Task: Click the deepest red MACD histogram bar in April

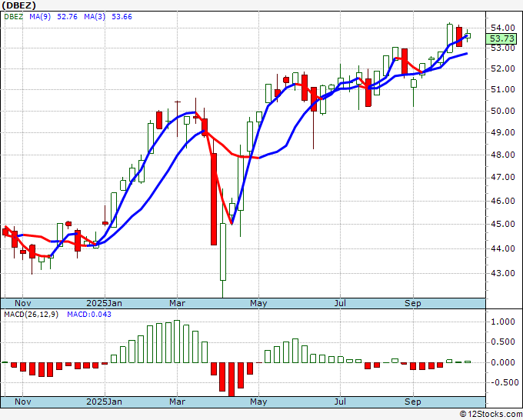Action: click(x=232, y=379)
